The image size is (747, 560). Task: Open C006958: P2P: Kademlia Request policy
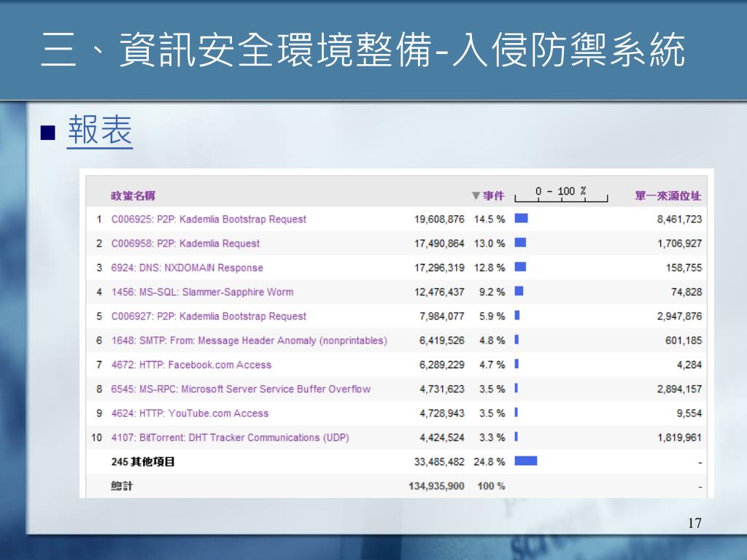[x=185, y=244]
